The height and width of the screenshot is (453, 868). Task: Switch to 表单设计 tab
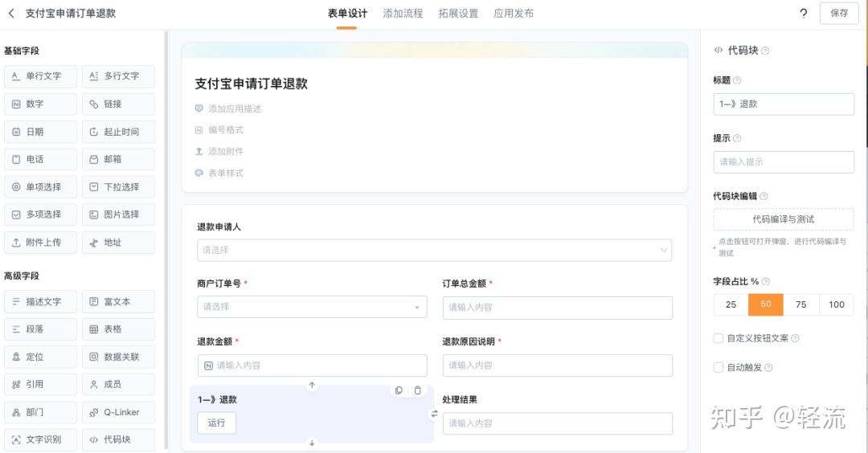click(347, 14)
